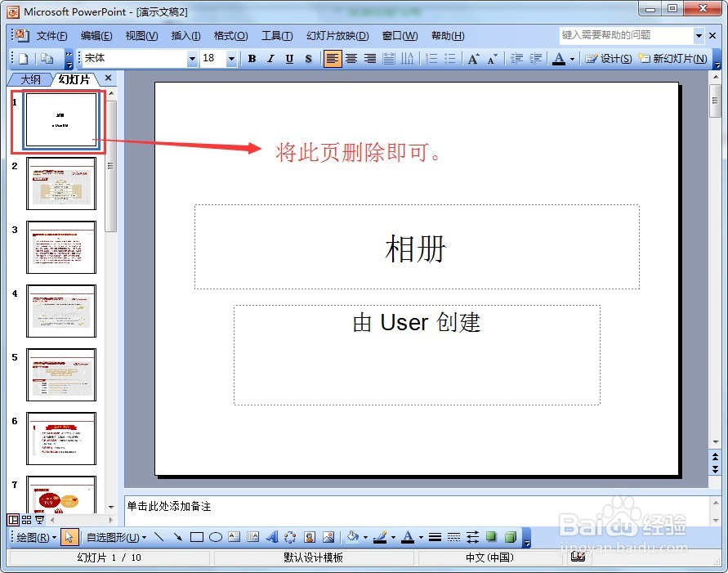The height and width of the screenshot is (573, 728).
Task: Toggle text shadow formatting
Action: (x=308, y=59)
